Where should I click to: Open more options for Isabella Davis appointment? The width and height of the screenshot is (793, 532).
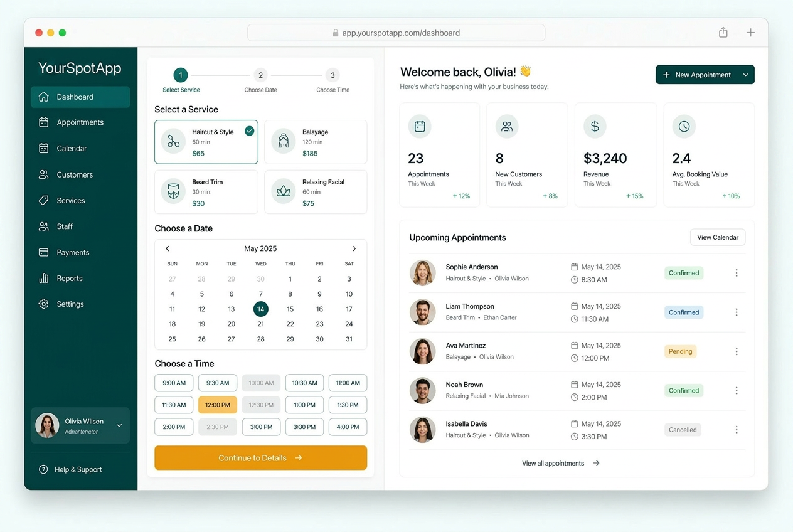(737, 430)
